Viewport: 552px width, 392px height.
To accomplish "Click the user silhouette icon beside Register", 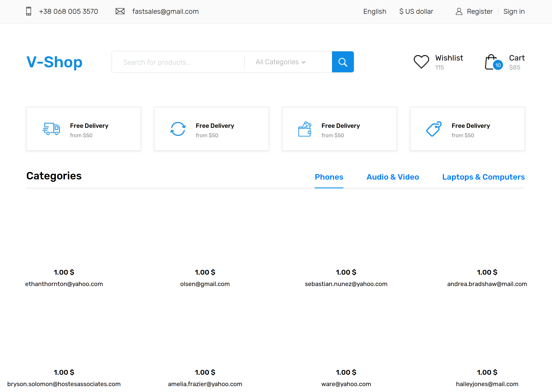I will tap(459, 11).
